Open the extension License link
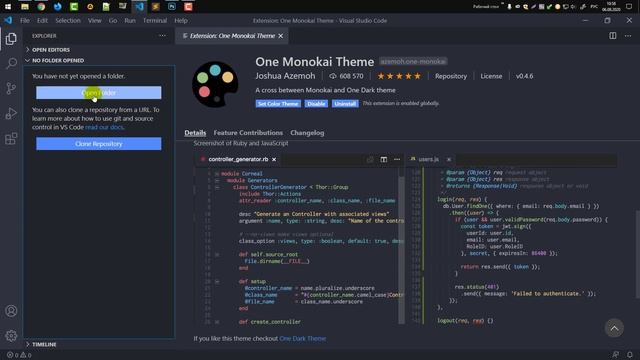 click(491, 76)
